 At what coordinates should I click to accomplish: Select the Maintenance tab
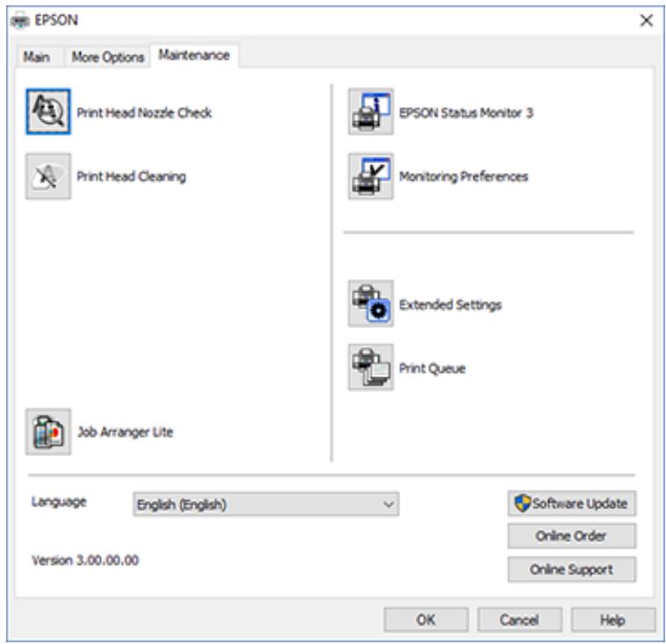(x=194, y=54)
